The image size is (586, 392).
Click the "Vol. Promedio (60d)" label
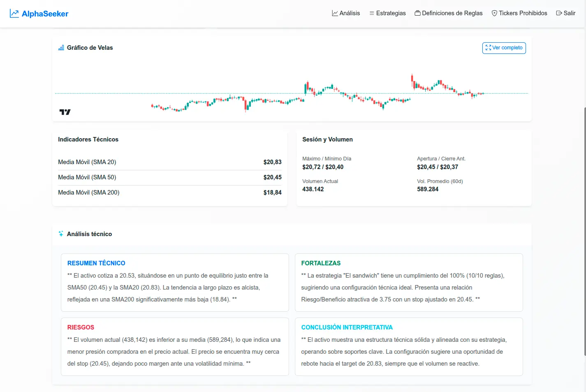click(x=440, y=181)
